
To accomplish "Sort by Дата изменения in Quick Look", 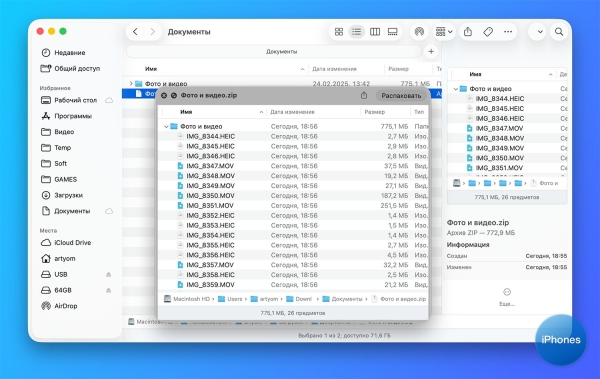I will coord(292,112).
